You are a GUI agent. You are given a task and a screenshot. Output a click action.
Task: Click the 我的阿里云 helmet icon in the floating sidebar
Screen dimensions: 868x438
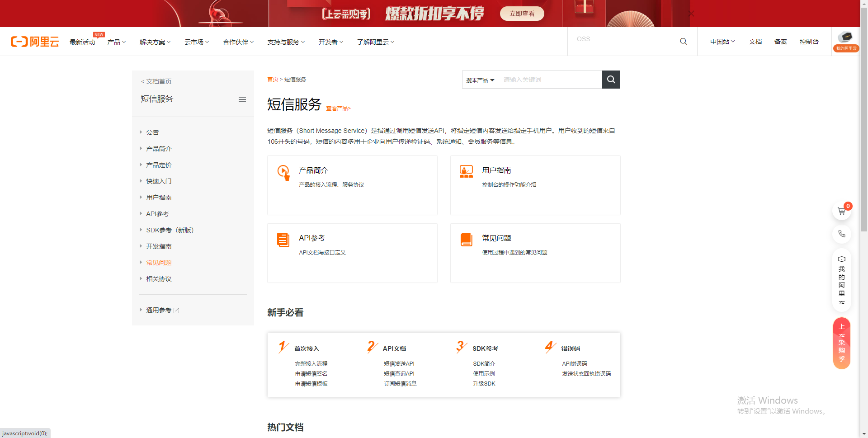tap(841, 259)
